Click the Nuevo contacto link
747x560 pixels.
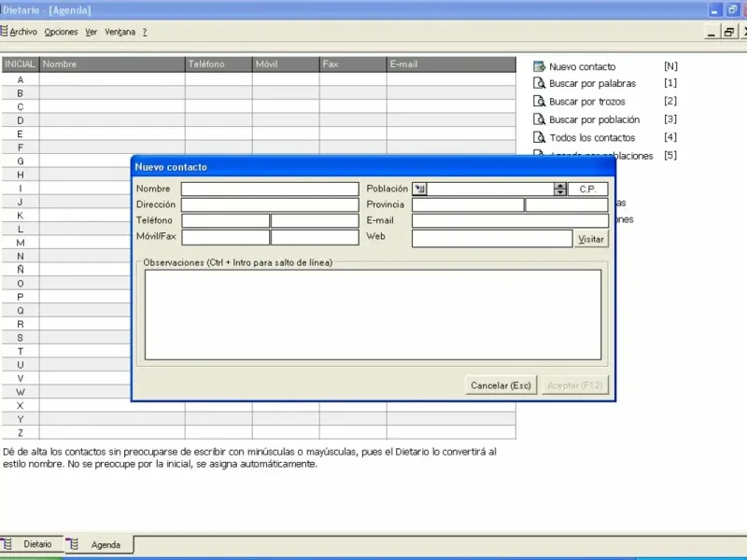click(x=582, y=66)
